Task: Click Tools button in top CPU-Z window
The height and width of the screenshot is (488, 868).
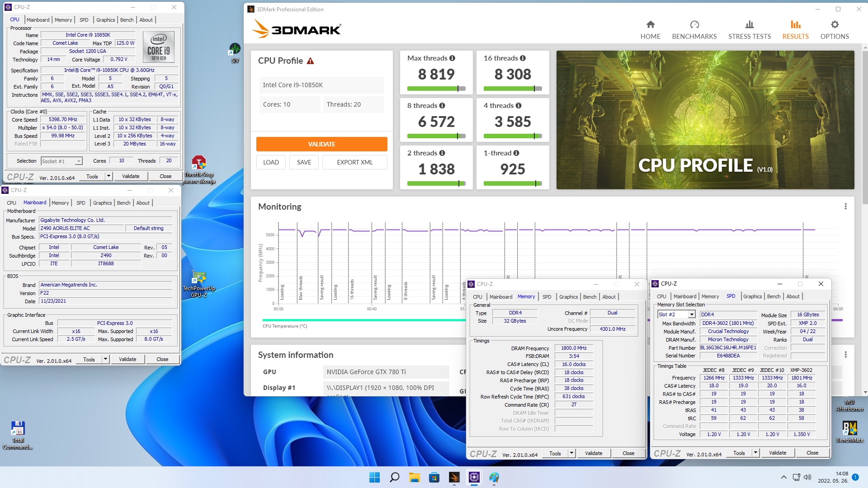Action: (x=92, y=176)
